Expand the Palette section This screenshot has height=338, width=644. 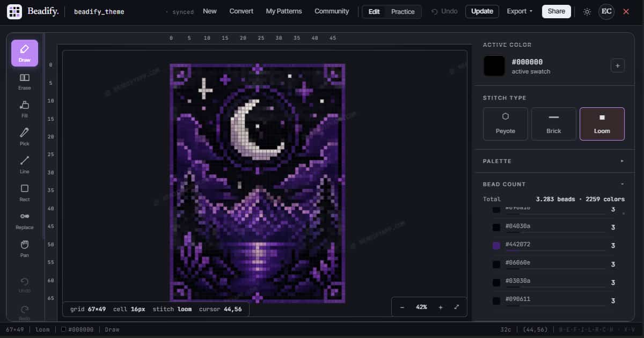553,161
